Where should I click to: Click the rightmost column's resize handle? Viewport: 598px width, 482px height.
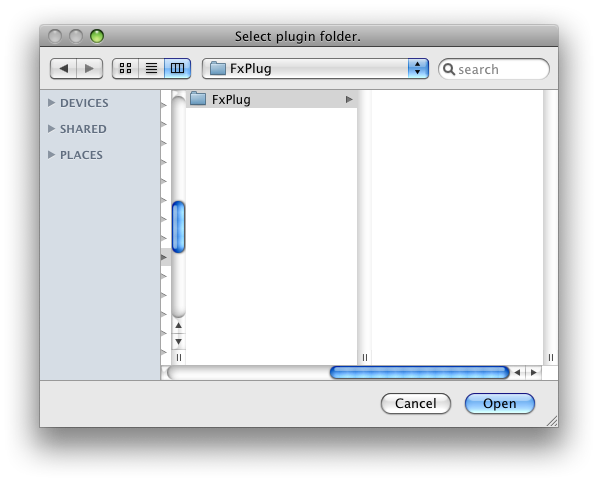coord(551,357)
